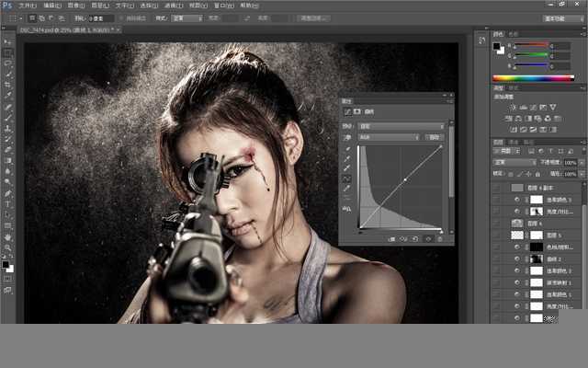The width and height of the screenshot is (588, 368).
Task: Click the Add to selection mode button
Action: pos(41,18)
